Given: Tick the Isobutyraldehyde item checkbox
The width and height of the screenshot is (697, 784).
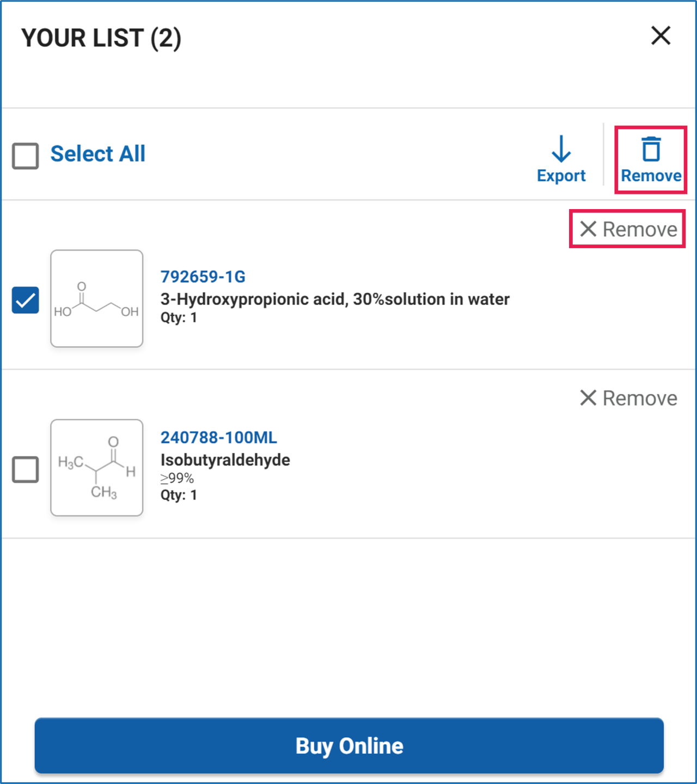Looking at the screenshot, I should (x=26, y=469).
